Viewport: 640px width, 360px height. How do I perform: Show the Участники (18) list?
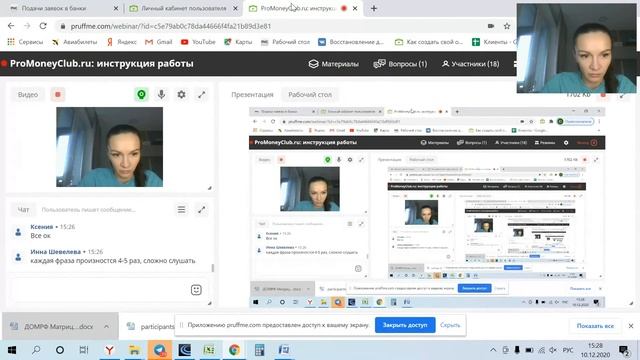click(471, 64)
